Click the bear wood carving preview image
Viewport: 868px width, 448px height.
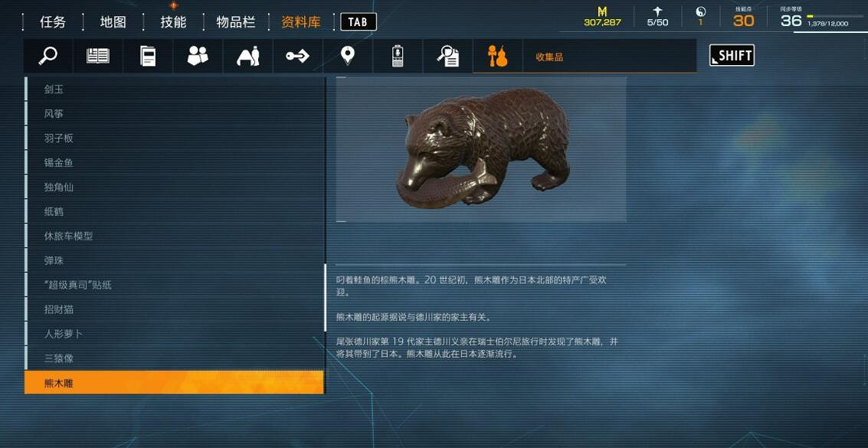[x=481, y=149]
